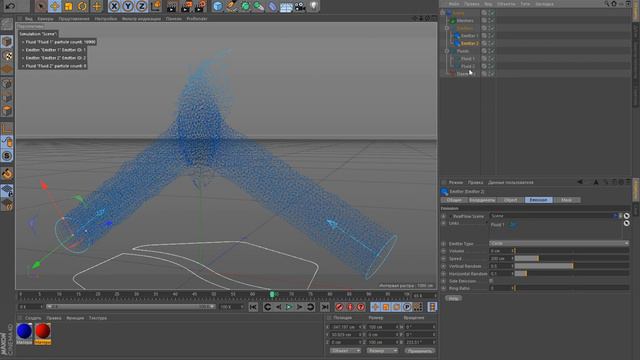Image resolution: width=640 pixels, height=360 pixels.
Task: Open the floor/environment grid icon
Action: tap(286, 6)
